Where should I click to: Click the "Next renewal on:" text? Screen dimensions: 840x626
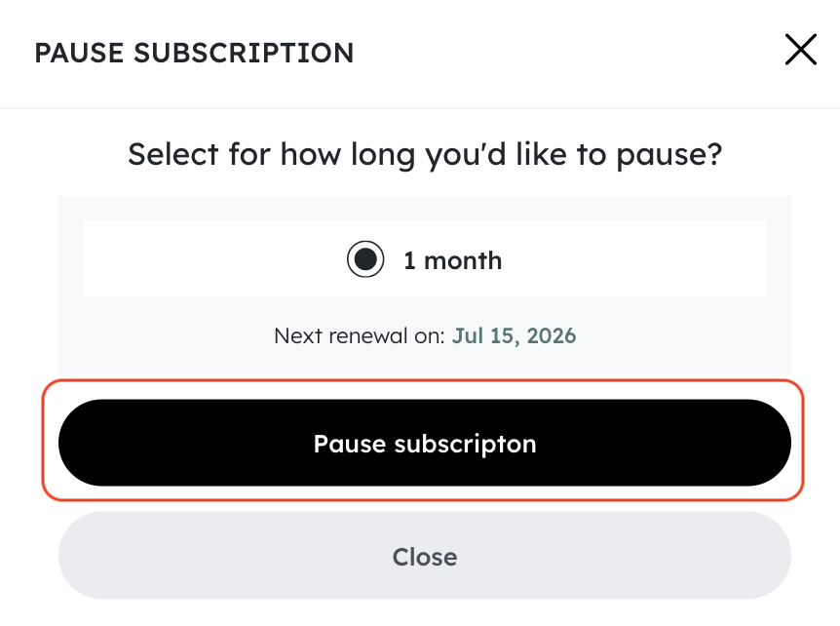(360, 336)
